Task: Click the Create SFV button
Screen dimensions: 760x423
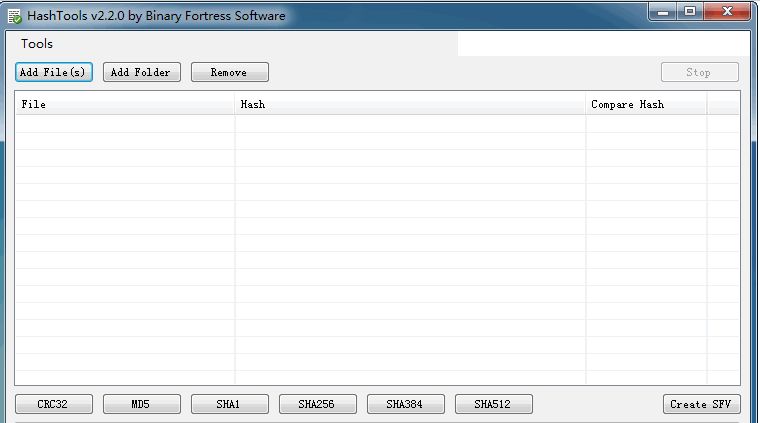Action: (x=701, y=404)
